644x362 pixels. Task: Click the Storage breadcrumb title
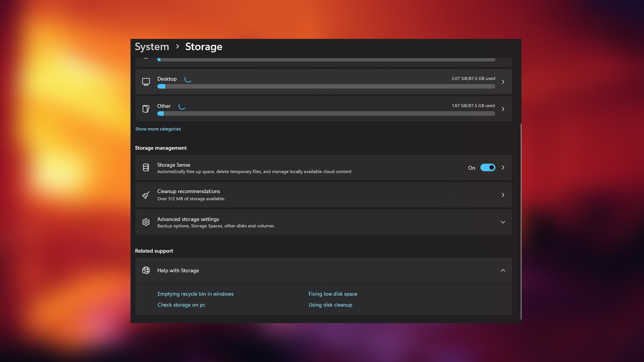(204, 47)
